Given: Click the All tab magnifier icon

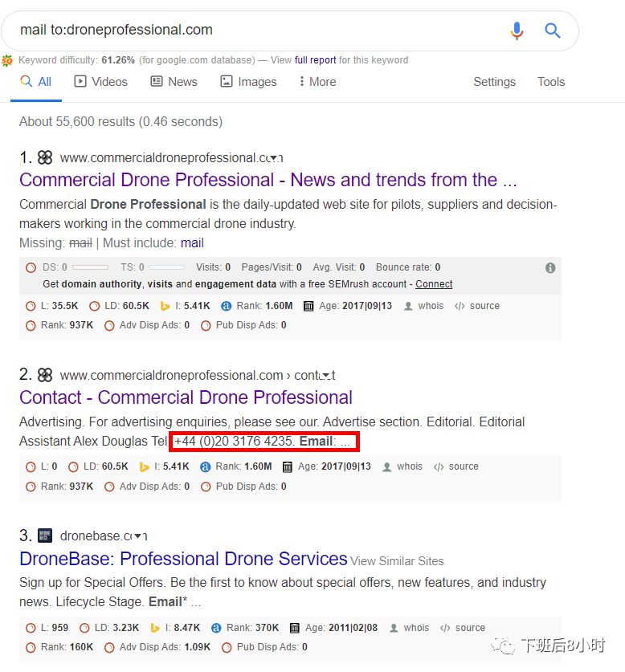Looking at the screenshot, I should tap(27, 81).
